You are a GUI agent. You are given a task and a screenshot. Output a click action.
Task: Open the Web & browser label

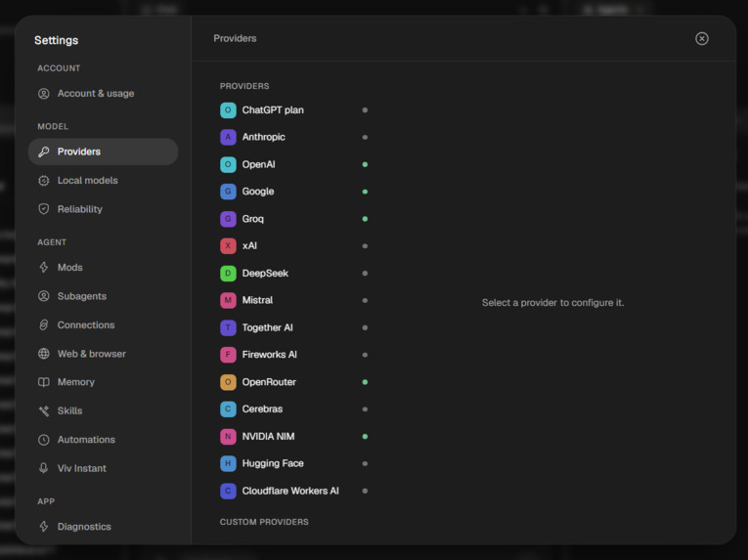(x=92, y=354)
